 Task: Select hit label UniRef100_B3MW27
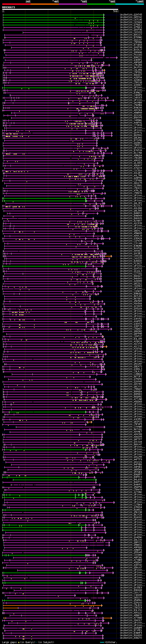(131, 93)
